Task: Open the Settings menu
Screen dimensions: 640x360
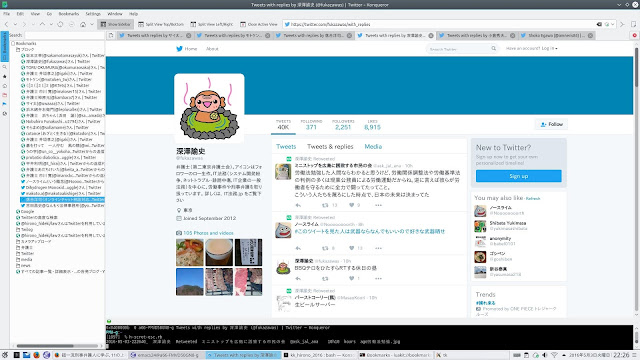Action: tap(93, 14)
